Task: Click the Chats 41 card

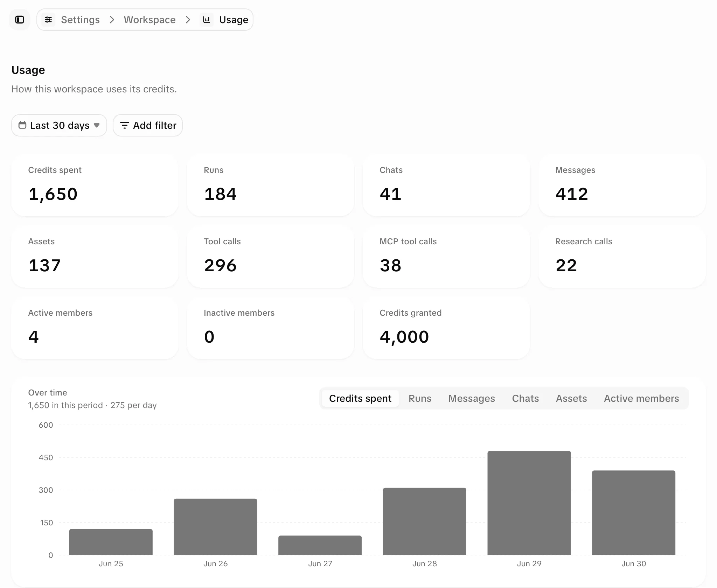Action: pyautogui.click(x=446, y=185)
